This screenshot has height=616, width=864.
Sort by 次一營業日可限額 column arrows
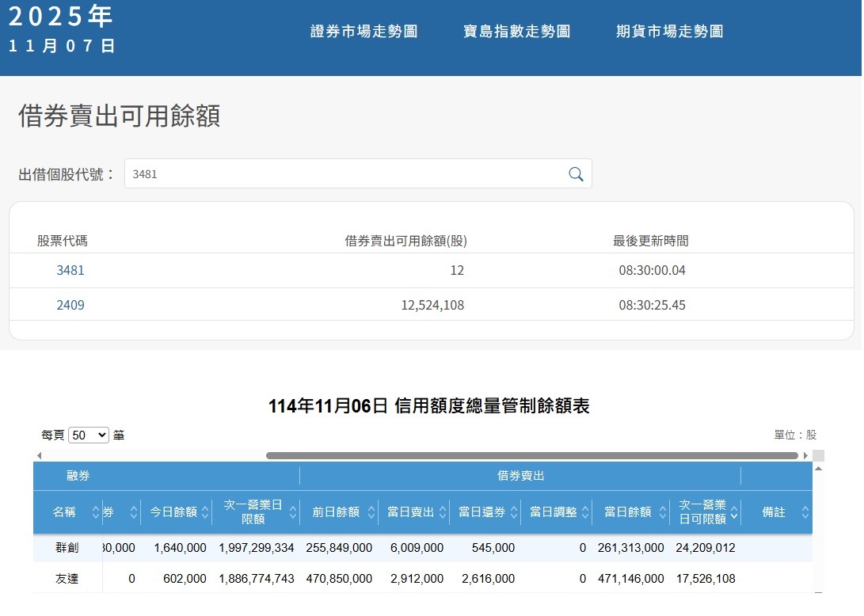click(x=734, y=512)
